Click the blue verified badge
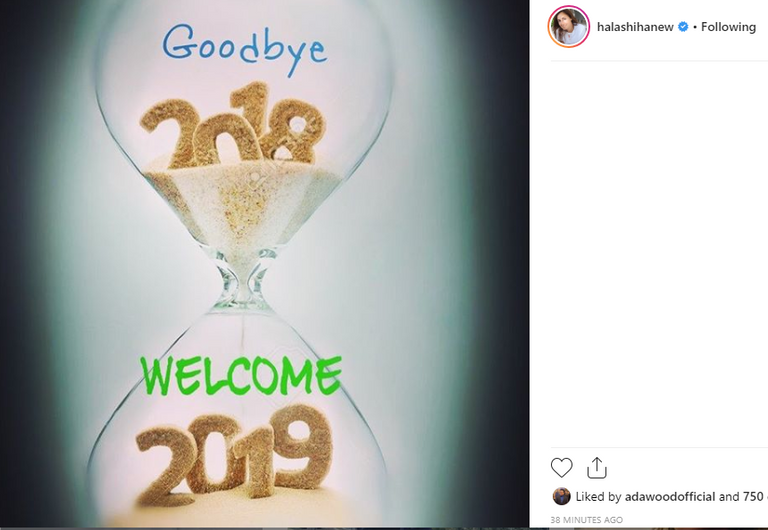The height and width of the screenshot is (530, 768). [x=683, y=27]
